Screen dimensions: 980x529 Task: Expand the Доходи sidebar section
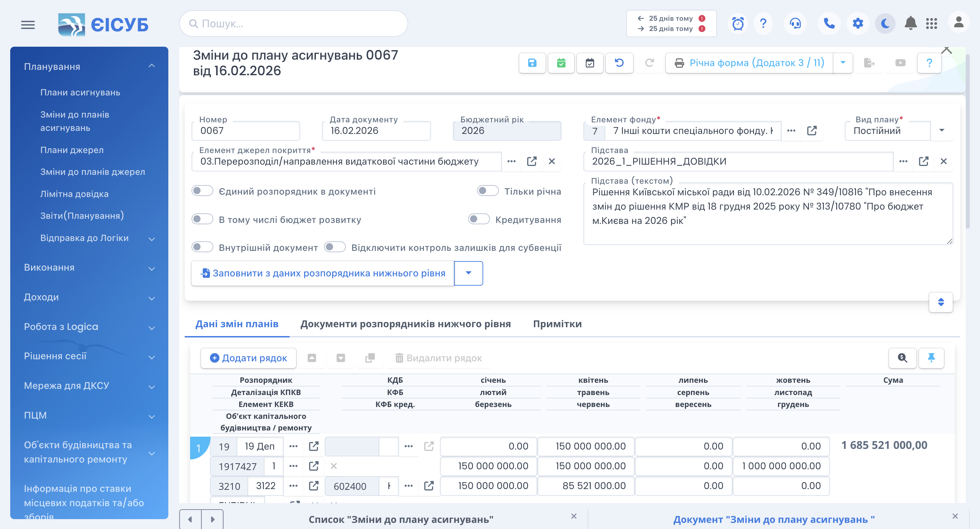152,298
